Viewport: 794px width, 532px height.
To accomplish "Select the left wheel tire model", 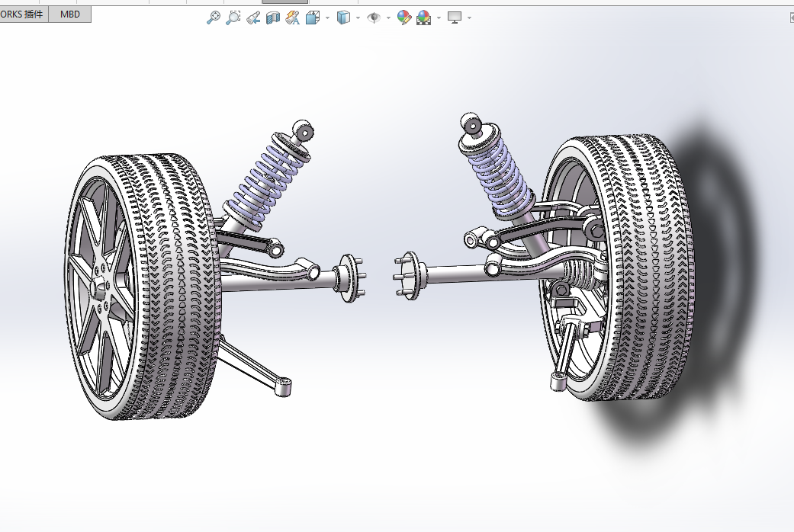I will click(x=143, y=287).
